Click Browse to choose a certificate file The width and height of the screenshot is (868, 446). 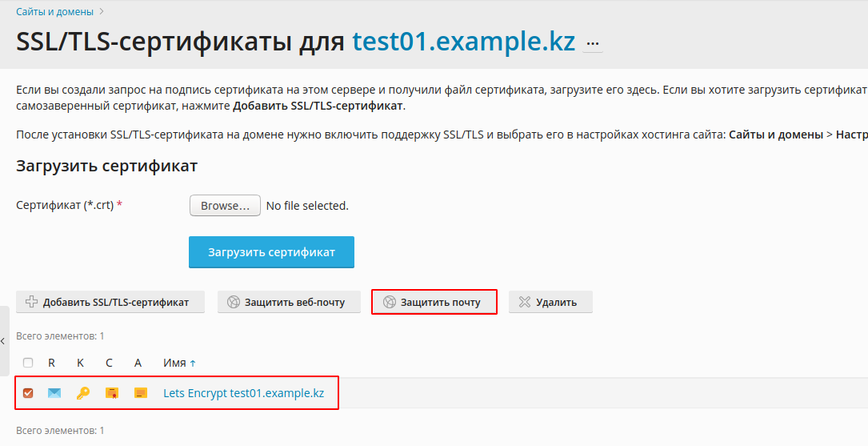[225, 206]
